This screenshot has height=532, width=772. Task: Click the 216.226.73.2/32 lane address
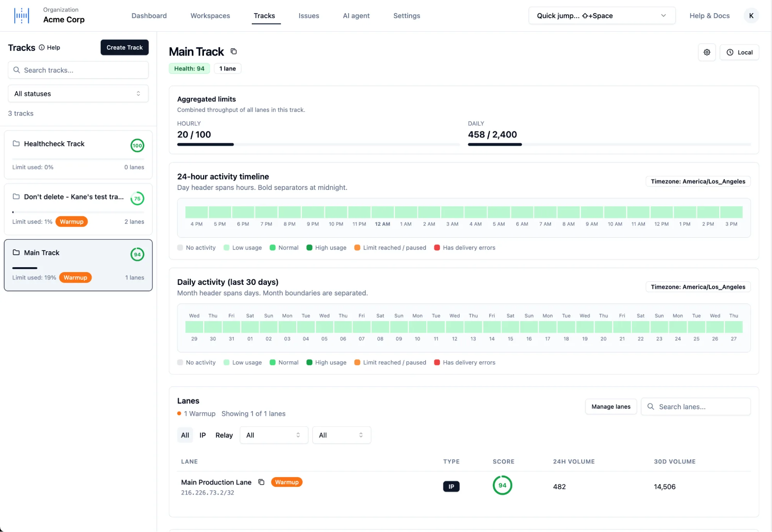pyautogui.click(x=207, y=493)
